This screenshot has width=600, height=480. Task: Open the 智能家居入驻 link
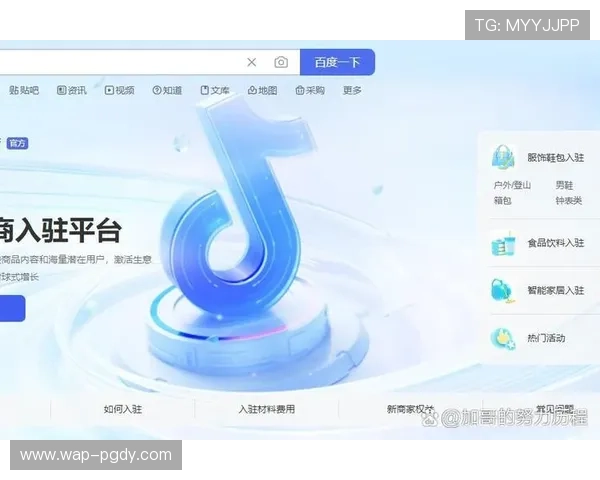click(556, 291)
